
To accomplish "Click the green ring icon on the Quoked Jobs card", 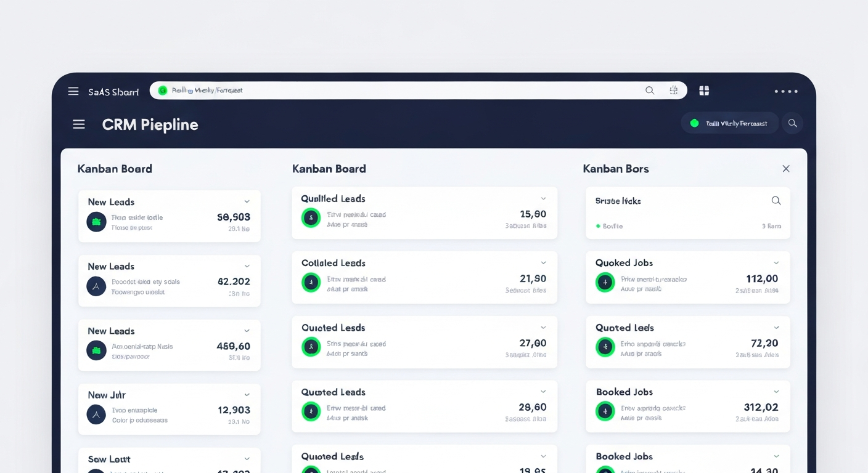I will (605, 283).
